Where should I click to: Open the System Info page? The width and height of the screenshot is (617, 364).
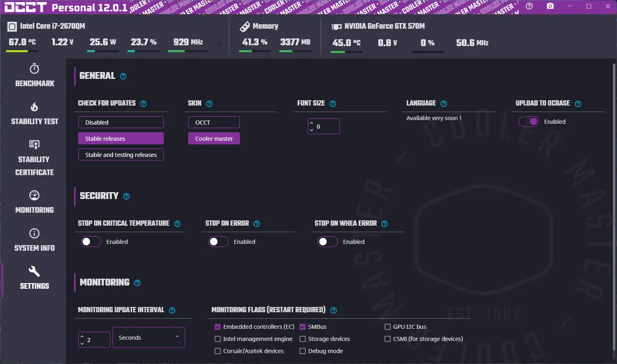click(34, 240)
